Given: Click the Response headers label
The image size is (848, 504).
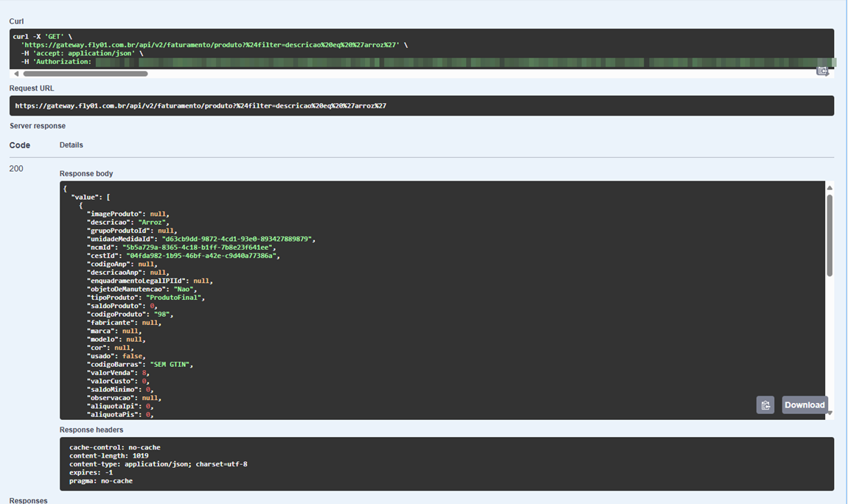Looking at the screenshot, I should pos(91,430).
